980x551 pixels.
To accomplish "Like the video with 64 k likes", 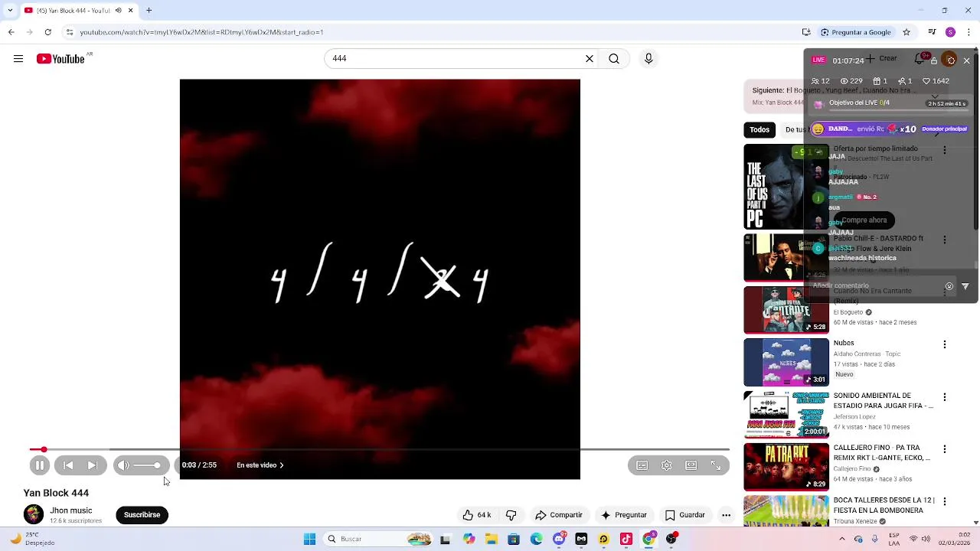I will (x=476, y=515).
